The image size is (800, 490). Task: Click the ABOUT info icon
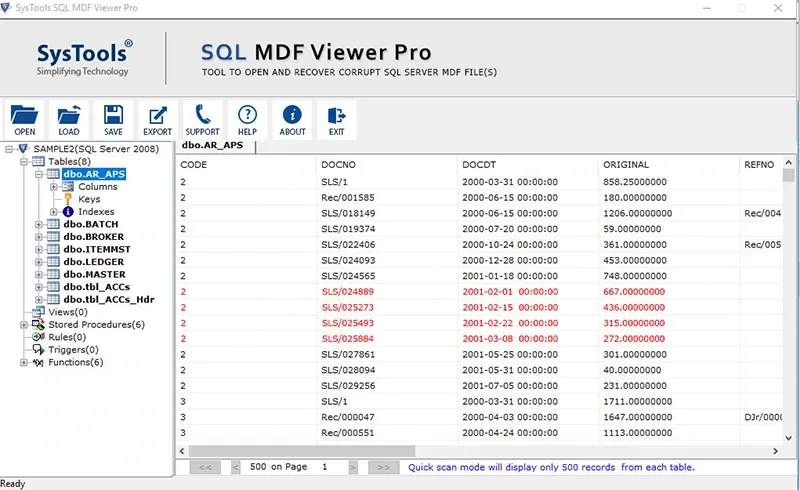click(292, 115)
